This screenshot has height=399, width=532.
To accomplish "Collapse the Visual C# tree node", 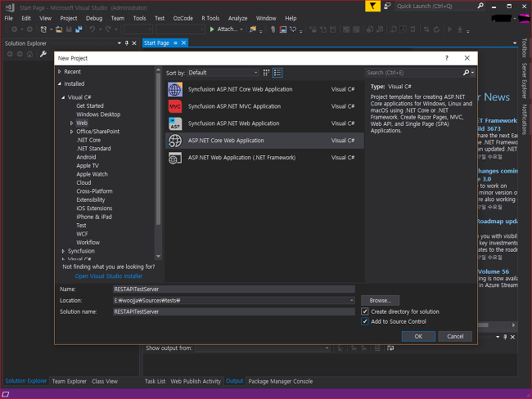I will [63, 97].
